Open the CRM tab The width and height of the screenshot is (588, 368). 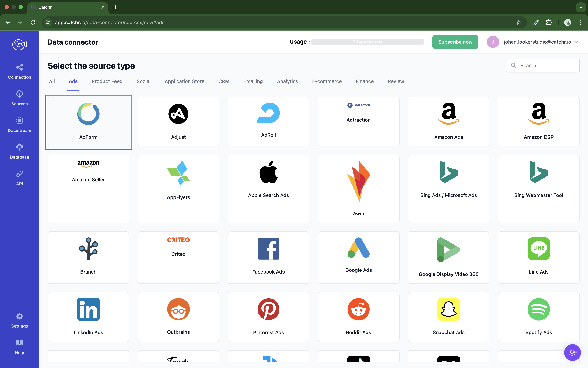tap(224, 81)
